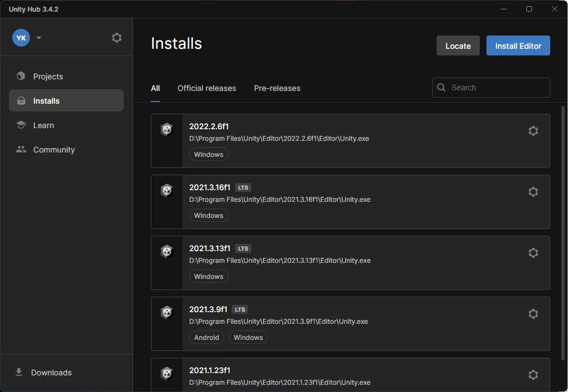The width and height of the screenshot is (568, 392).
Task: Click the Installs drive icon
Action: 22,100
